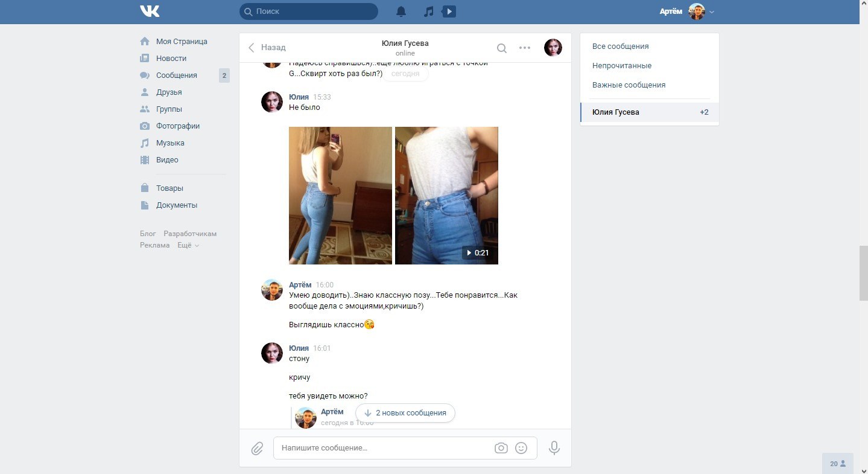
Task: Attach a photo using the camera icon
Action: pos(501,448)
